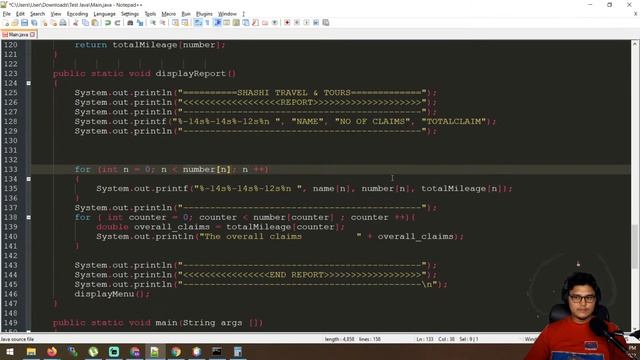Click the Save Recorded Macro icon
Screen dimensions: 640x360
click(325, 22)
